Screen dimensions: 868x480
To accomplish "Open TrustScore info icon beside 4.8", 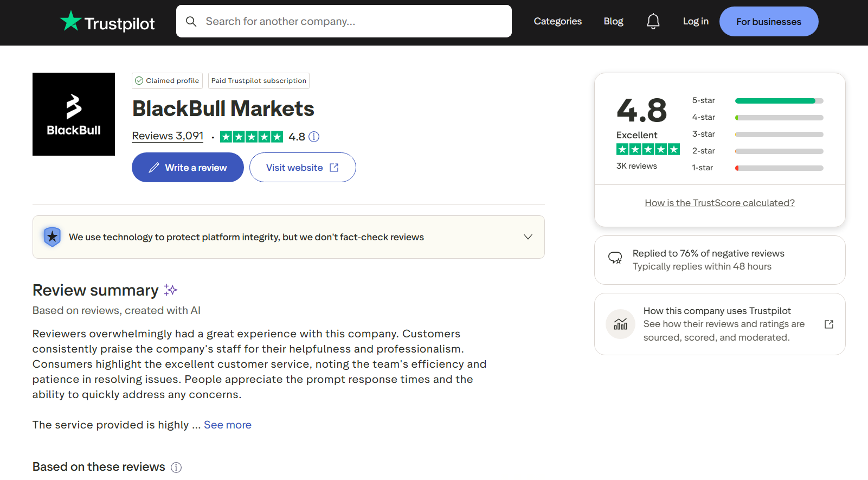I will coord(314,137).
